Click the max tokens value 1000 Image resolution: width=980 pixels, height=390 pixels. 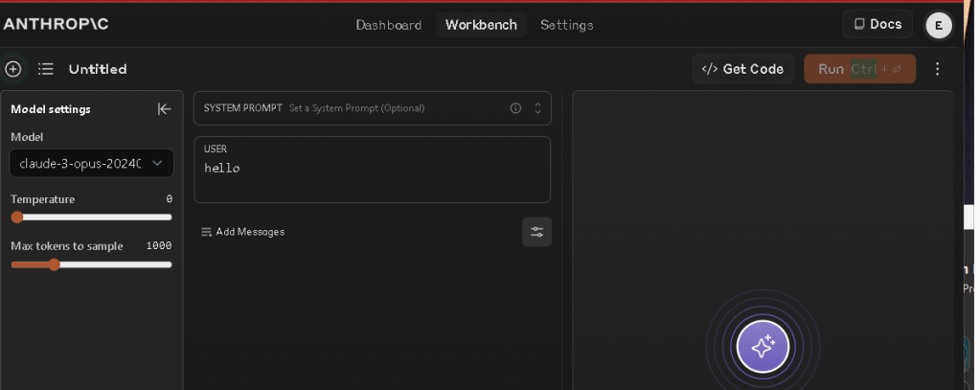(x=159, y=245)
